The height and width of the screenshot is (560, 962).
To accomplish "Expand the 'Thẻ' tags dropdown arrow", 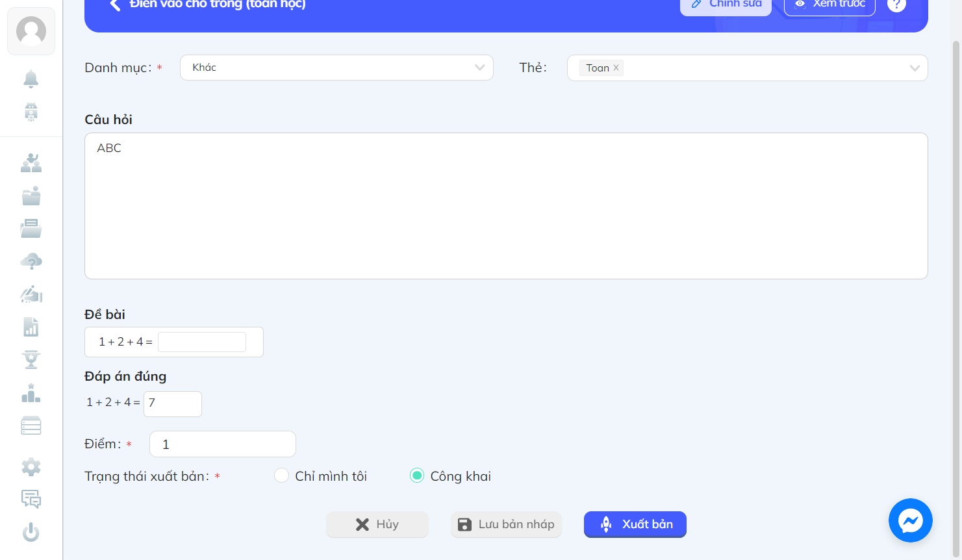I will [x=915, y=68].
